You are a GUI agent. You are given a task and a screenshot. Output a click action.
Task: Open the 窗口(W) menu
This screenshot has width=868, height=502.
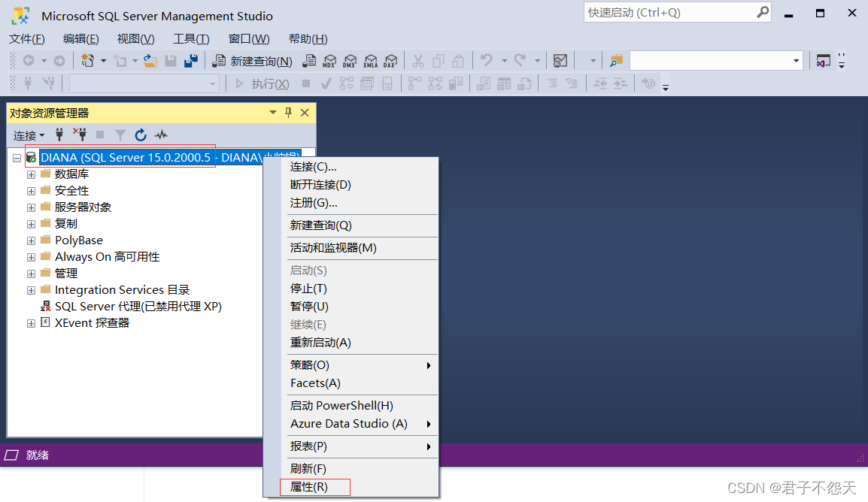pos(248,38)
